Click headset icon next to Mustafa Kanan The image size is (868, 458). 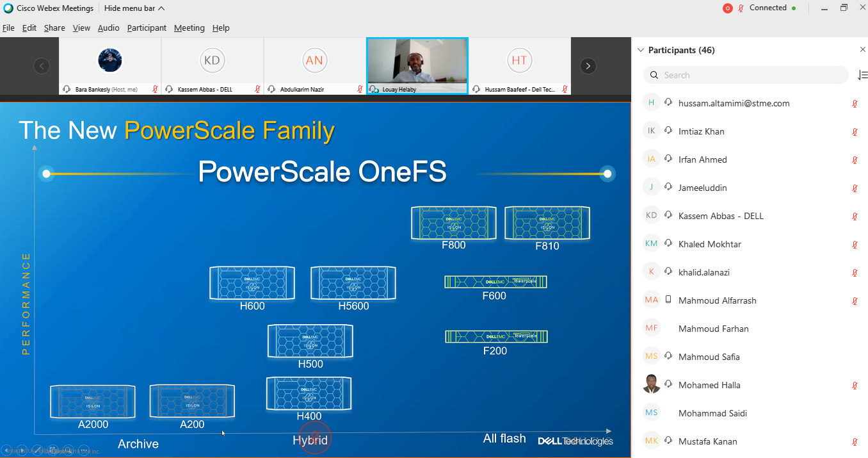668,441
